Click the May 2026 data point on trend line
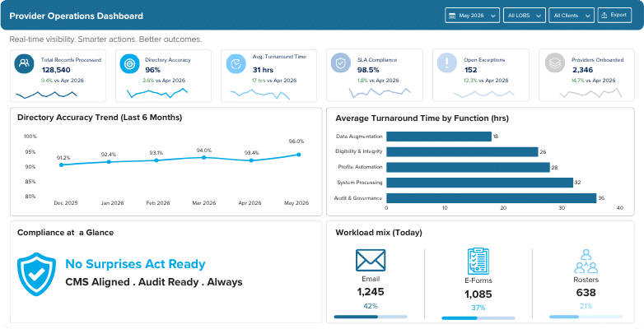The image size is (644, 329). tap(299, 155)
